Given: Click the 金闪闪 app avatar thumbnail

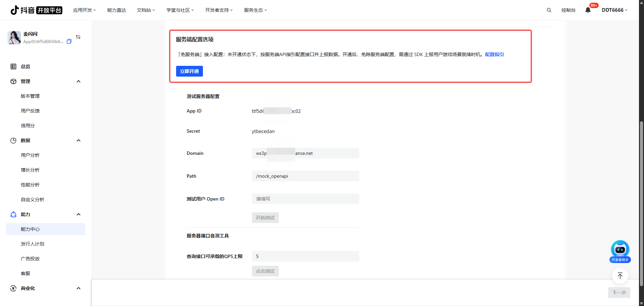Looking at the screenshot, I should 14,38.
